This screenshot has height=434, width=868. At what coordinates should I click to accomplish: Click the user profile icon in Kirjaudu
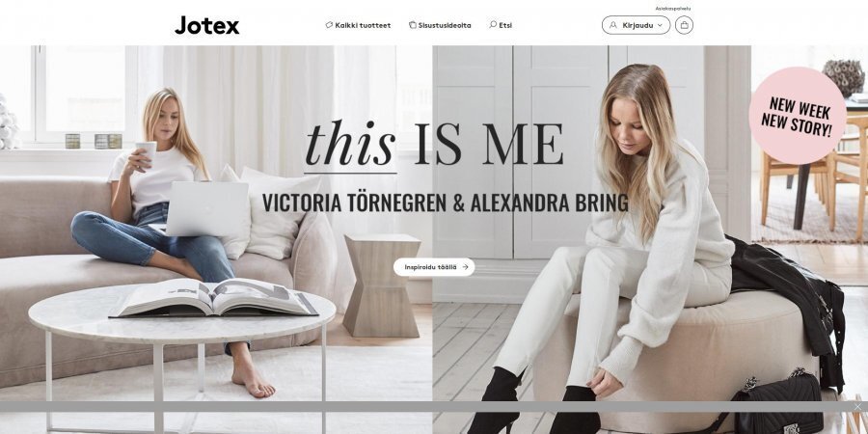(612, 25)
